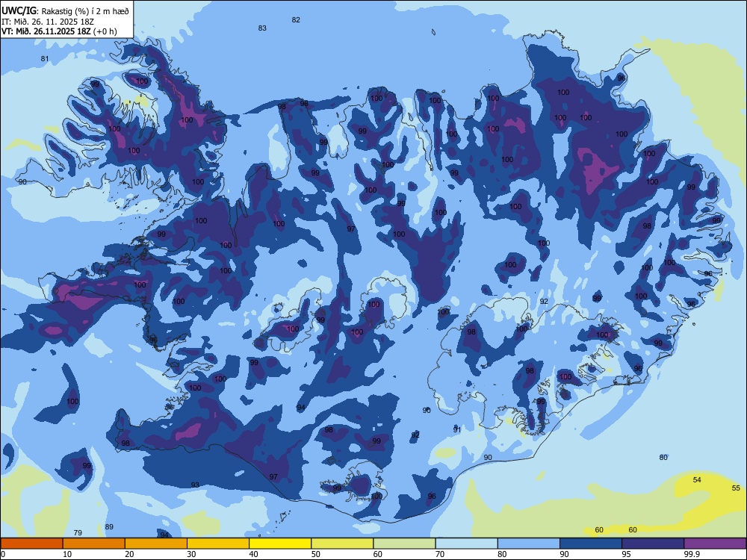Click the legend label '30'

point(191,554)
